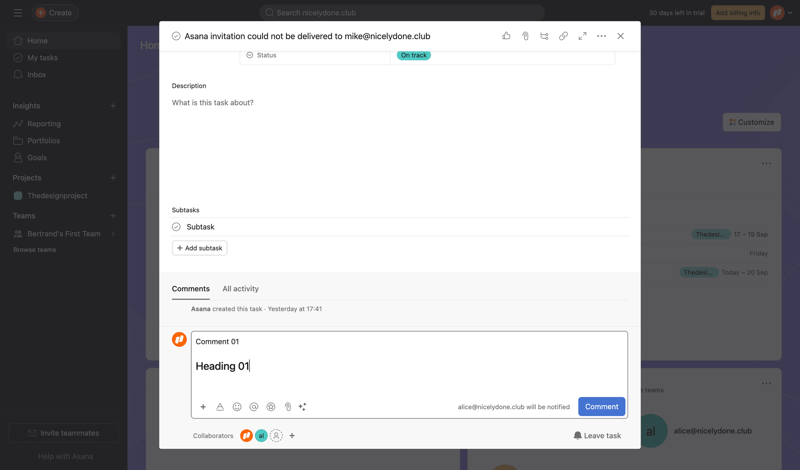The image size is (800, 470).
Task: Toggle the sidebar with the hamburger menu icon
Action: pyautogui.click(x=18, y=13)
